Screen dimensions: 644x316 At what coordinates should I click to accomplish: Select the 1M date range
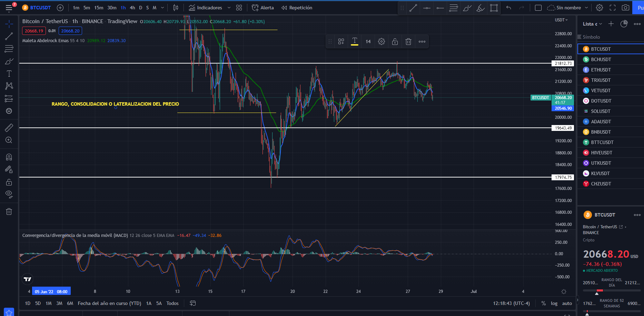[49, 303]
